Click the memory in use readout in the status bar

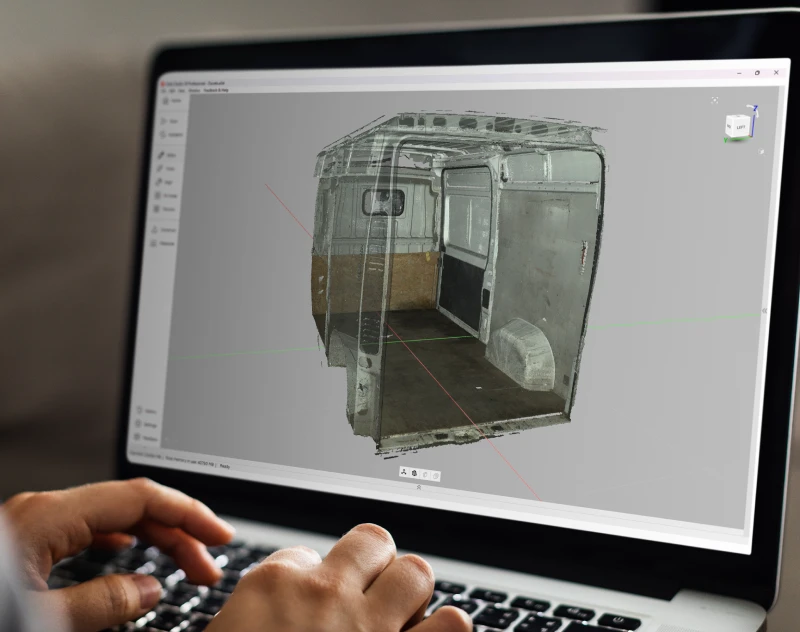click(190, 462)
